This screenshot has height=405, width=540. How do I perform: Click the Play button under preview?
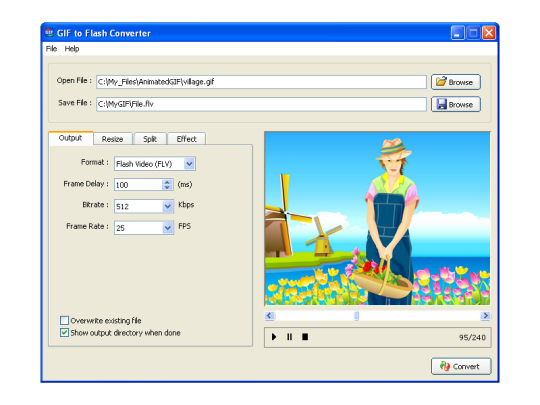[274, 337]
